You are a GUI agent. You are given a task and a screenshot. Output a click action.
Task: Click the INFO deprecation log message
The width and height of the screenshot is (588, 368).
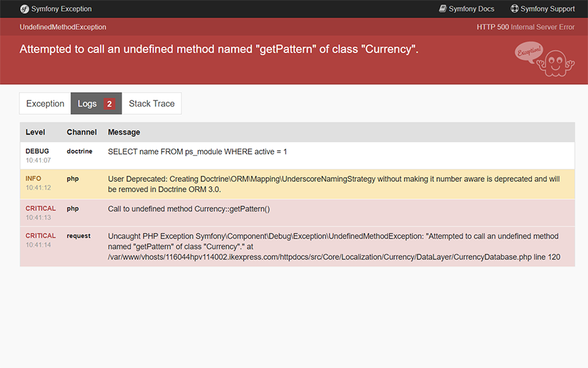[333, 184]
